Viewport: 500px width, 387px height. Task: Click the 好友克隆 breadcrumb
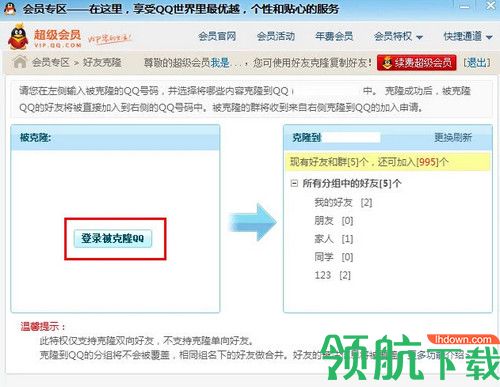102,62
